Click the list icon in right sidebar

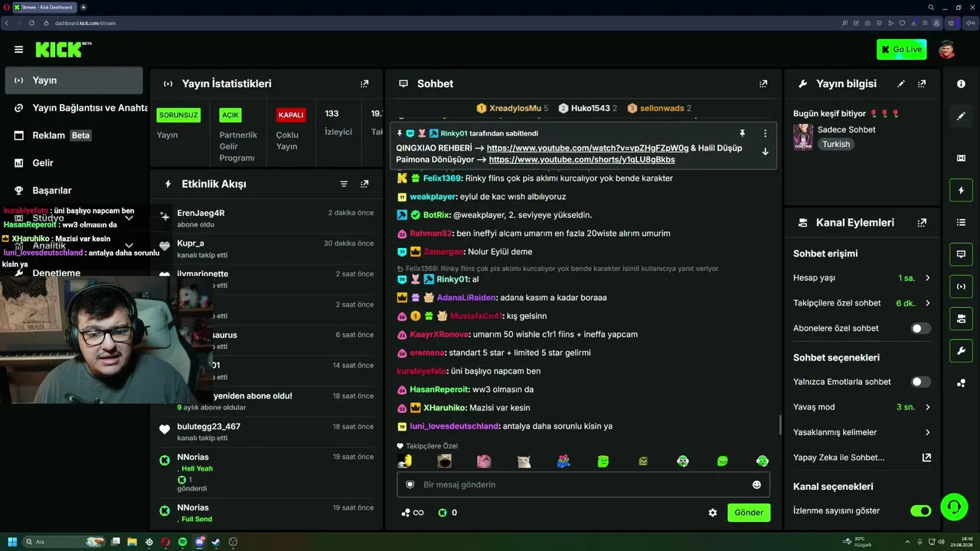[961, 222]
